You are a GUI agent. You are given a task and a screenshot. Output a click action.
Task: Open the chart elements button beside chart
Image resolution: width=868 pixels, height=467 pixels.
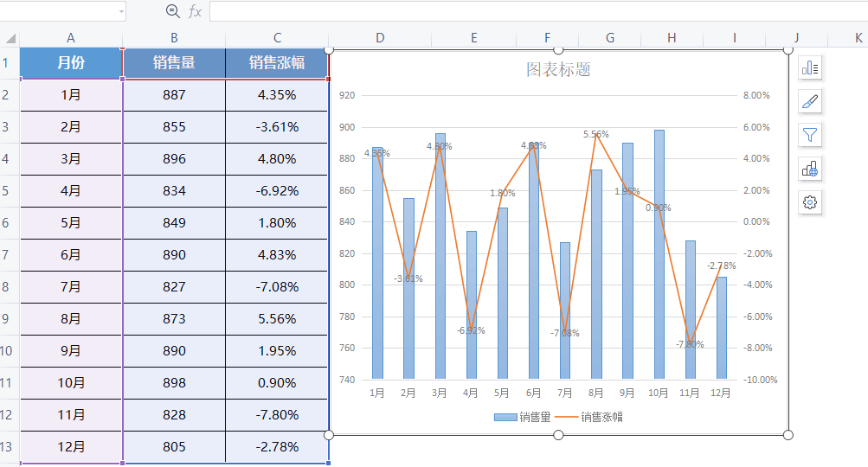[x=810, y=68]
